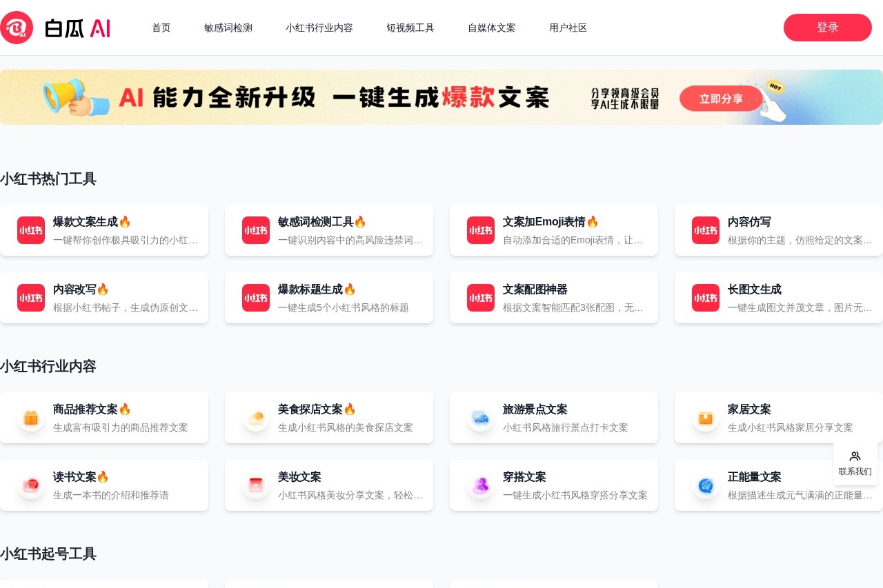Image resolution: width=883 pixels, height=588 pixels.
Task: Open 敏感词检测 navigation menu item
Action: coord(228,28)
